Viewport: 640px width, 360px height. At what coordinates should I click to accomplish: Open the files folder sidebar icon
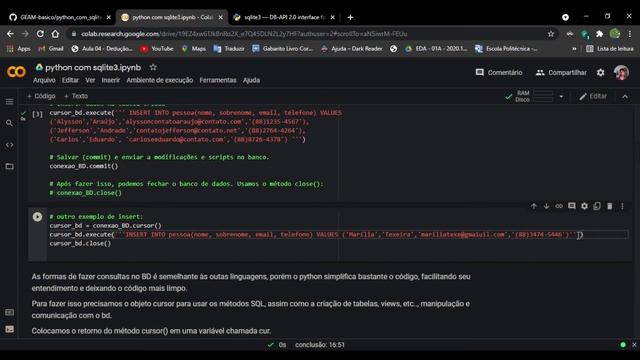(x=9, y=166)
